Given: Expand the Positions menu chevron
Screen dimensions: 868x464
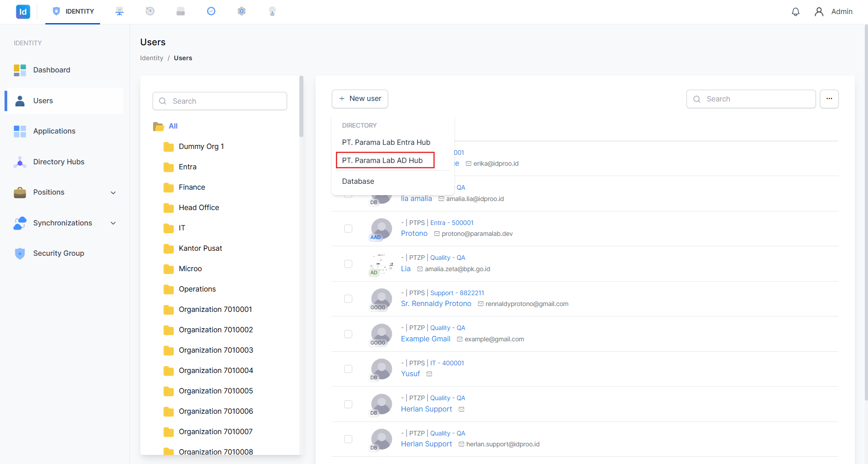Looking at the screenshot, I should 113,193.
